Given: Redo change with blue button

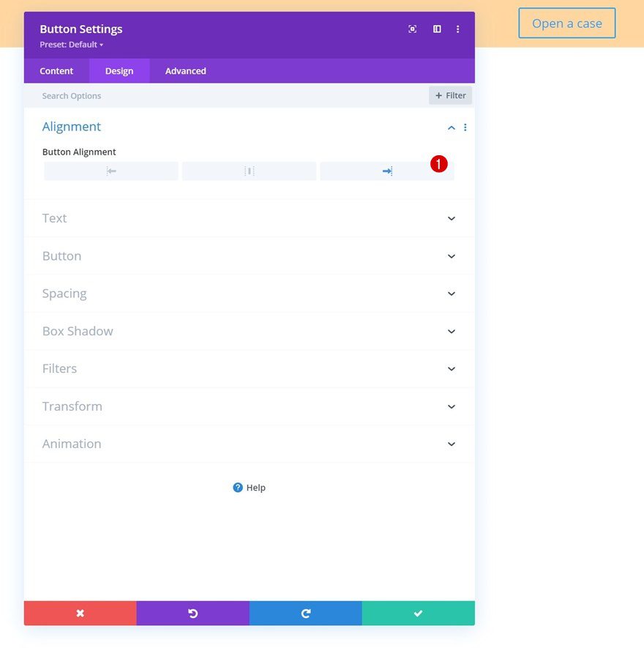Looking at the screenshot, I should (306, 614).
